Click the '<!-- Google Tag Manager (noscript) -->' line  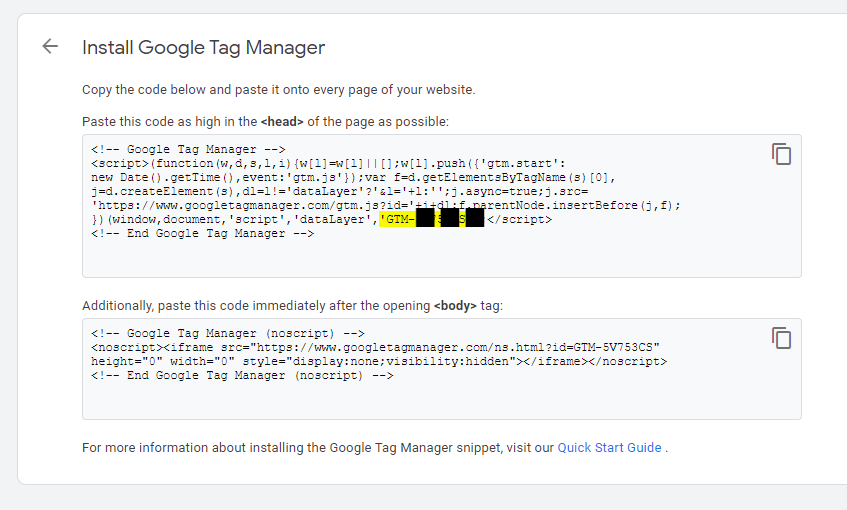tap(227, 333)
